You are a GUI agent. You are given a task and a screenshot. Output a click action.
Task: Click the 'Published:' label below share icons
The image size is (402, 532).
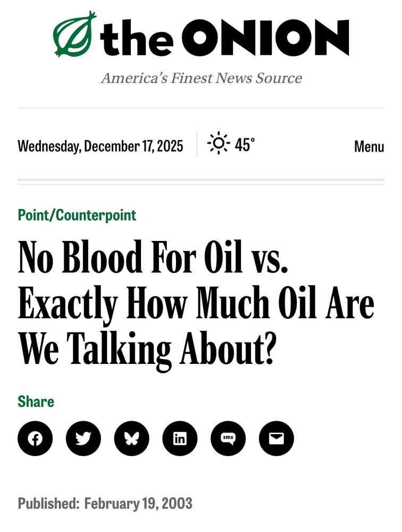51,502
